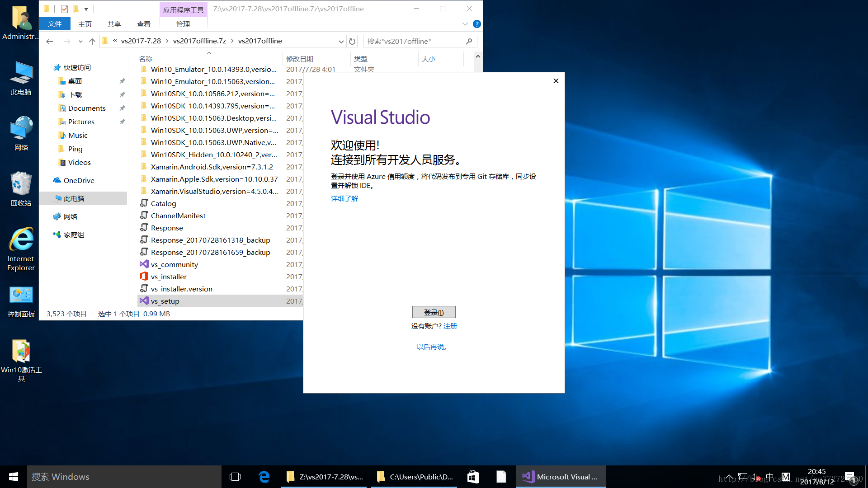868x488 pixels.
Task: Expand the ribbon chevron
Action: click(465, 24)
